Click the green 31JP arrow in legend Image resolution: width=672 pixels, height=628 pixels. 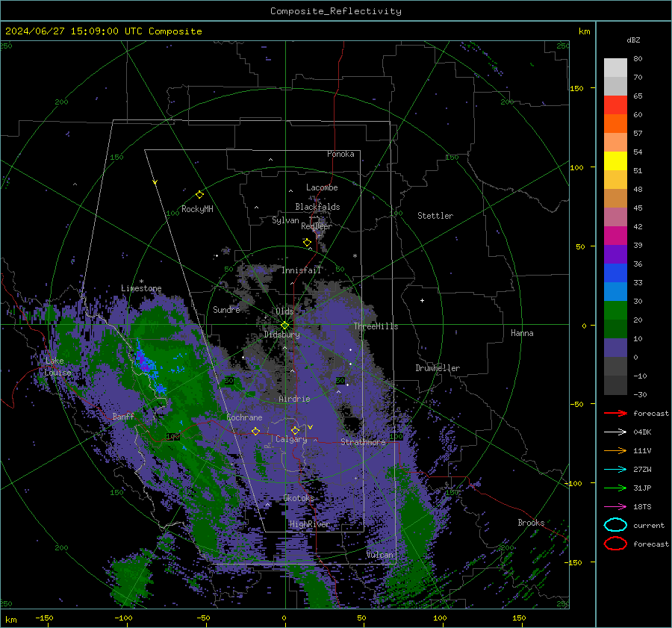[x=615, y=488]
